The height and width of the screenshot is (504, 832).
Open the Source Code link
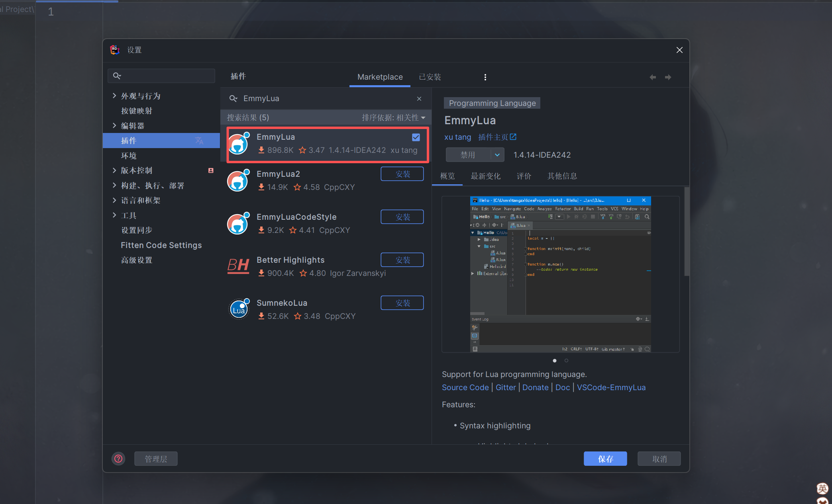coord(465,387)
